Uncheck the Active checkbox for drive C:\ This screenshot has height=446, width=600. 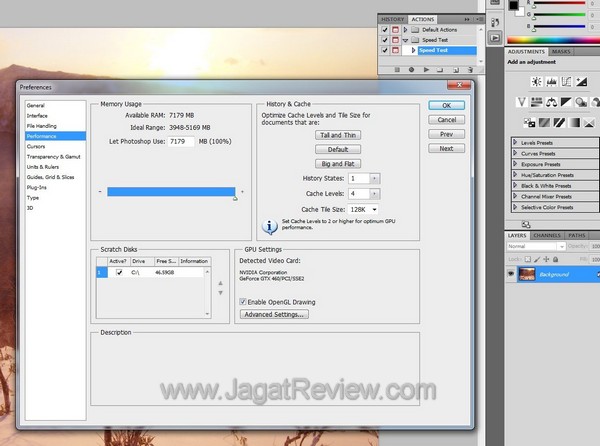pos(119,272)
